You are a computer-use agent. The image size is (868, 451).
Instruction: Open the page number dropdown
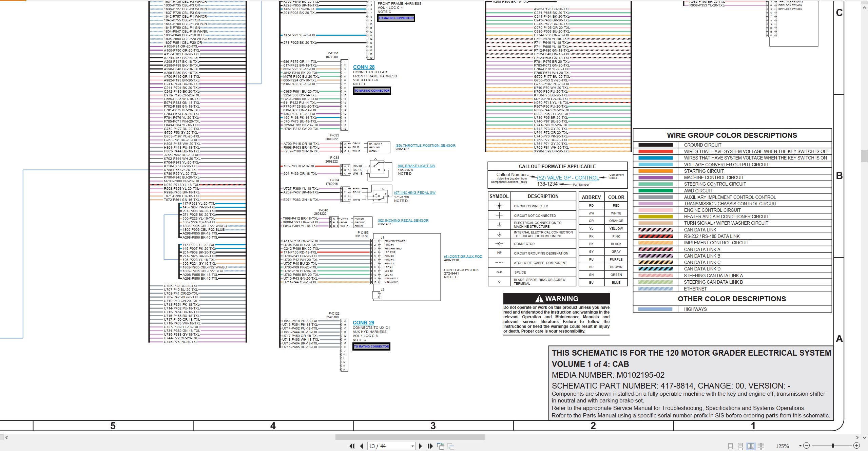pyautogui.click(x=412, y=446)
